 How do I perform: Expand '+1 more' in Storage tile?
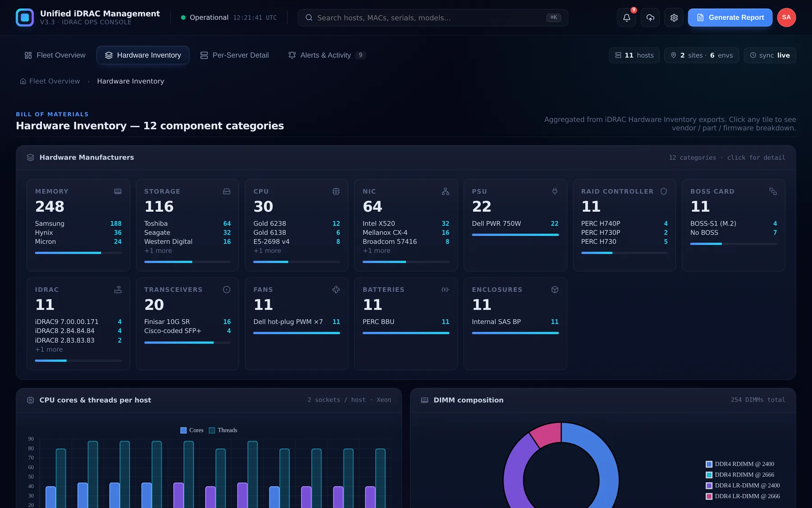click(x=158, y=251)
